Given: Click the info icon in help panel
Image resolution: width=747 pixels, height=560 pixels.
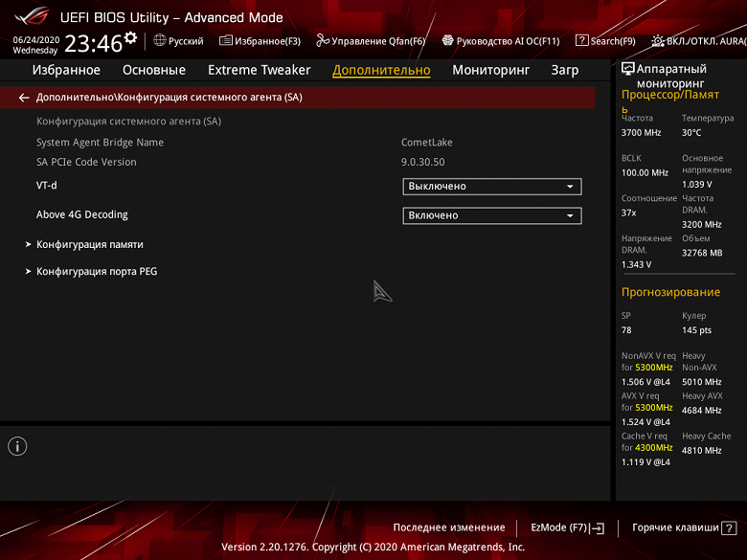Looking at the screenshot, I should click(x=17, y=446).
